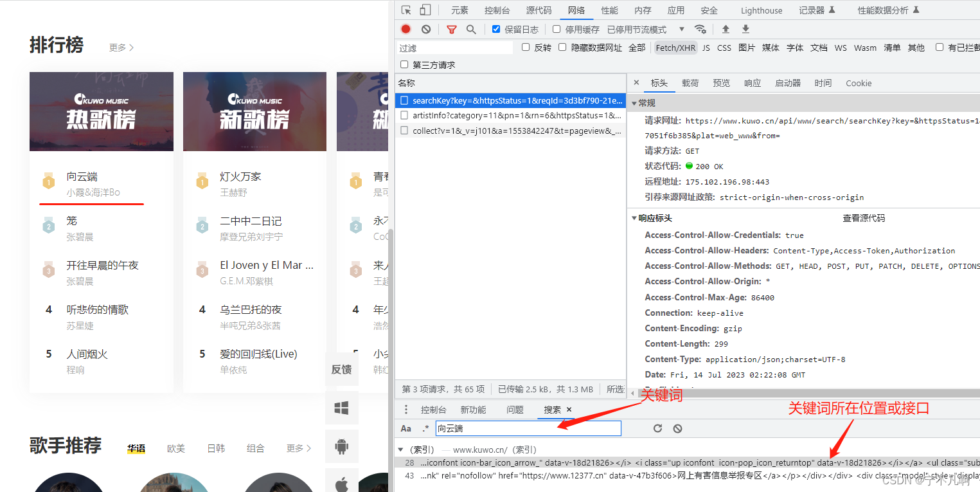The height and width of the screenshot is (492, 980).
Task: Open the drawer three-dot menu
Action: (x=405, y=410)
